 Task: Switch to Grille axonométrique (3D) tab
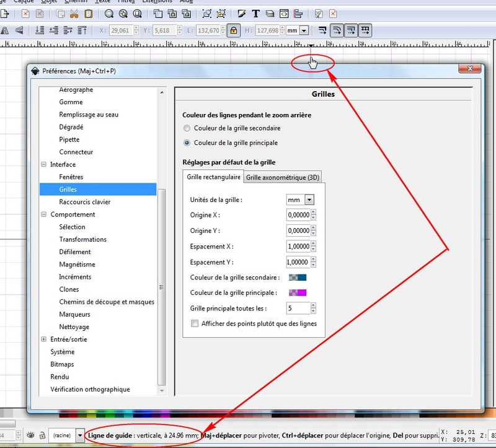pyautogui.click(x=283, y=177)
